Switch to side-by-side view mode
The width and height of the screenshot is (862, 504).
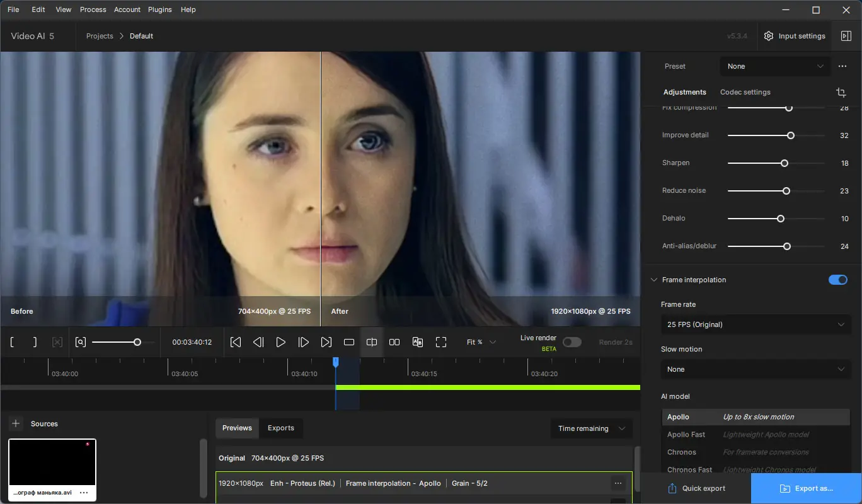pos(394,342)
